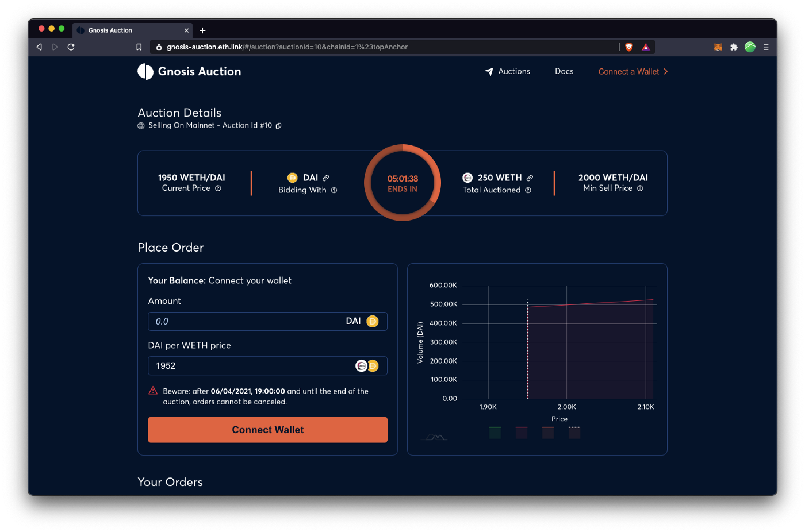Show the Total Auctioned help tooltip icon
805x532 pixels.
pyautogui.click(x=528, y=190)
